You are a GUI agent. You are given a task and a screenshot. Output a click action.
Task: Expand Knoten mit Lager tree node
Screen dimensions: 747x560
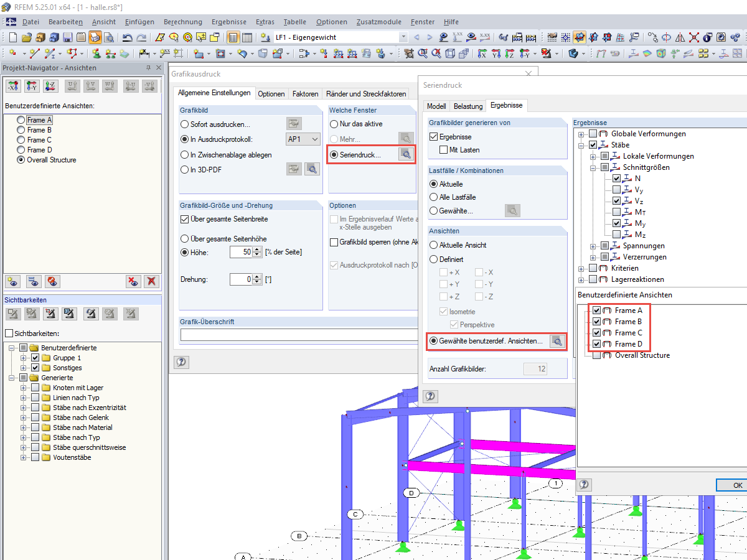pos(24,388)
